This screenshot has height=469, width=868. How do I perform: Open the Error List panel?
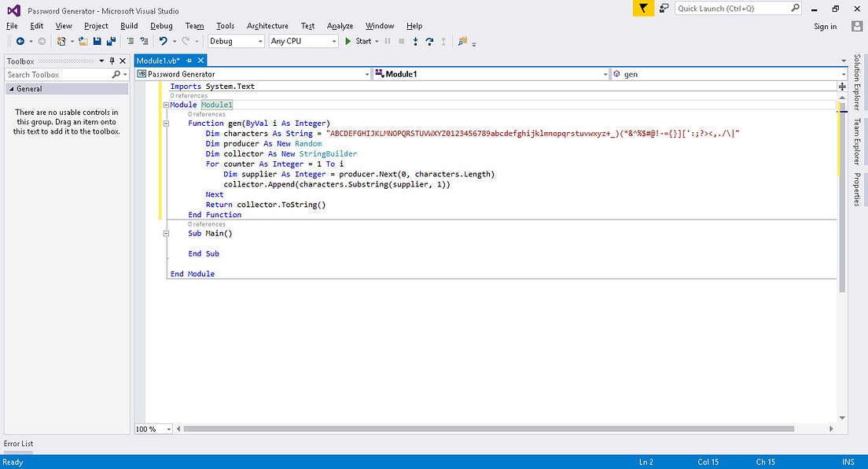[19, 444]
